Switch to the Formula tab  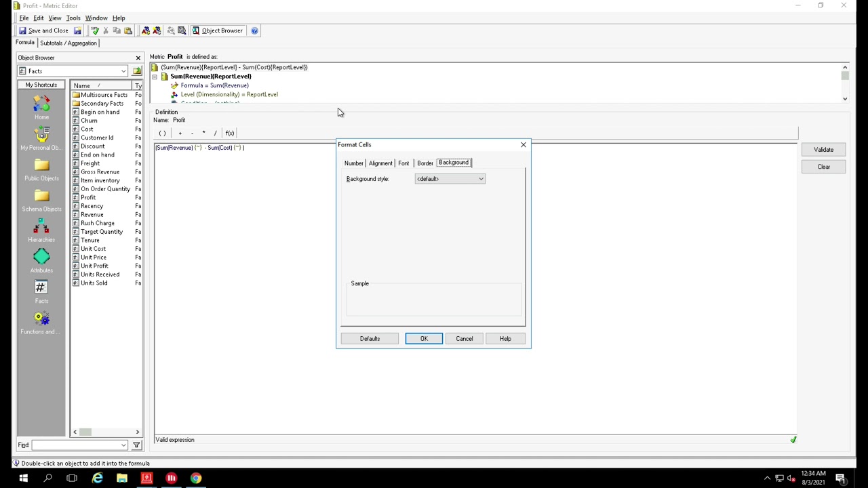[x=25, y=43]
